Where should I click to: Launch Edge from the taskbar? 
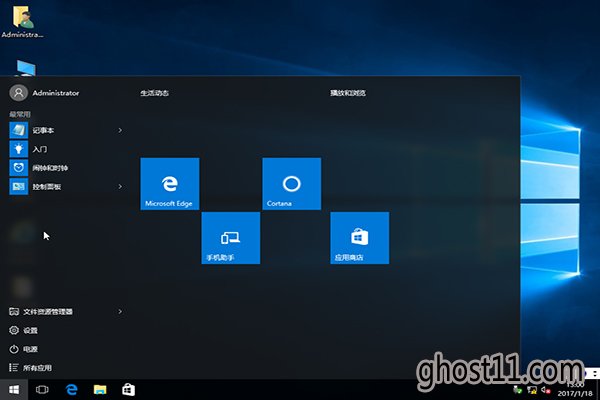(72, 390)
